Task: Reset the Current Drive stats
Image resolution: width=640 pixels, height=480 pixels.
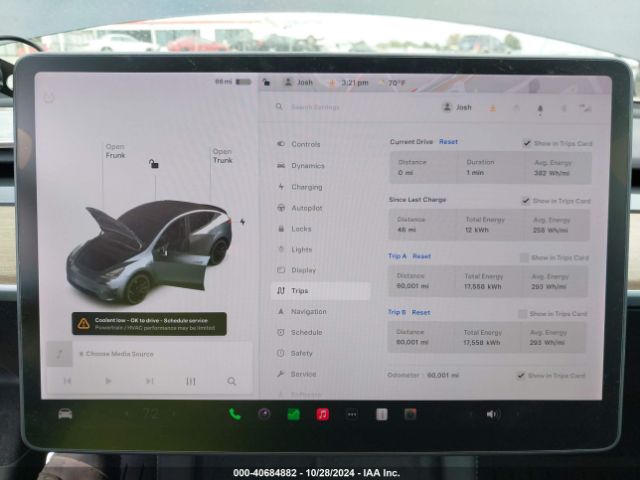Action: 448,142
